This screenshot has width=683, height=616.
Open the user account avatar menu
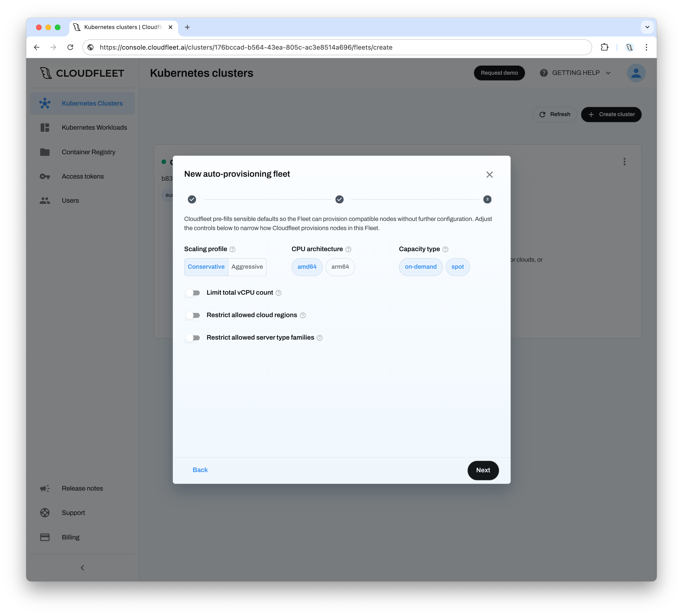pyautogui.click(x=636, y=73)
